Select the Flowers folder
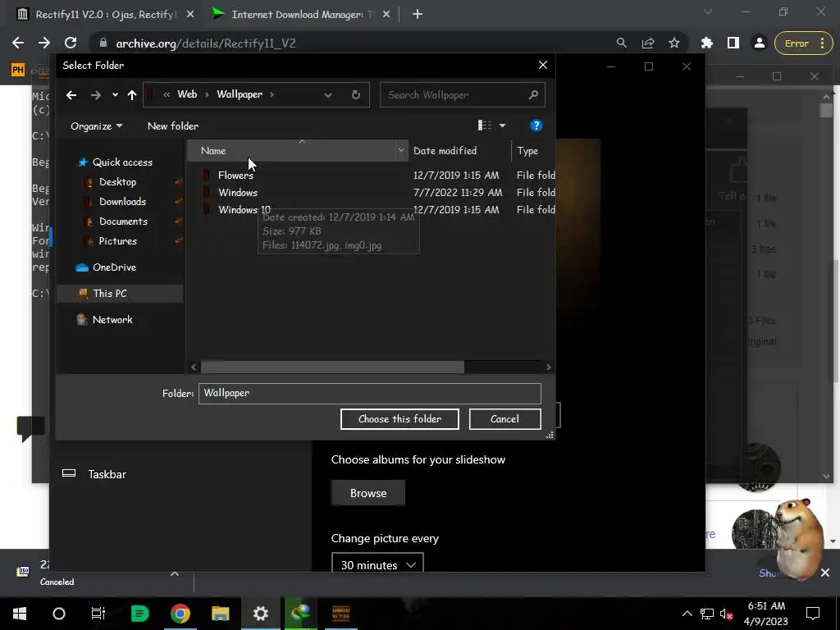 click(x=235, y=176)
